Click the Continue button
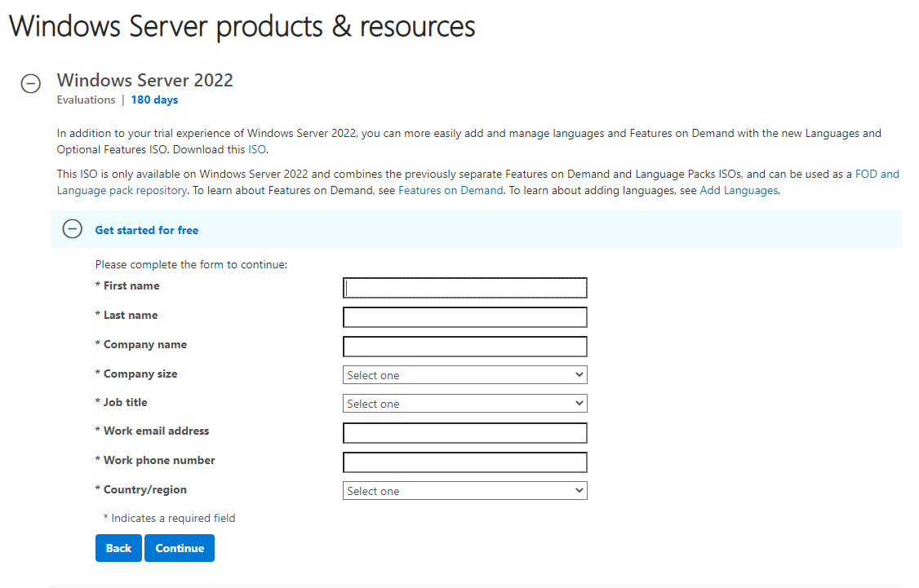Viewport: 919px width, 588px height. point(180,548)
